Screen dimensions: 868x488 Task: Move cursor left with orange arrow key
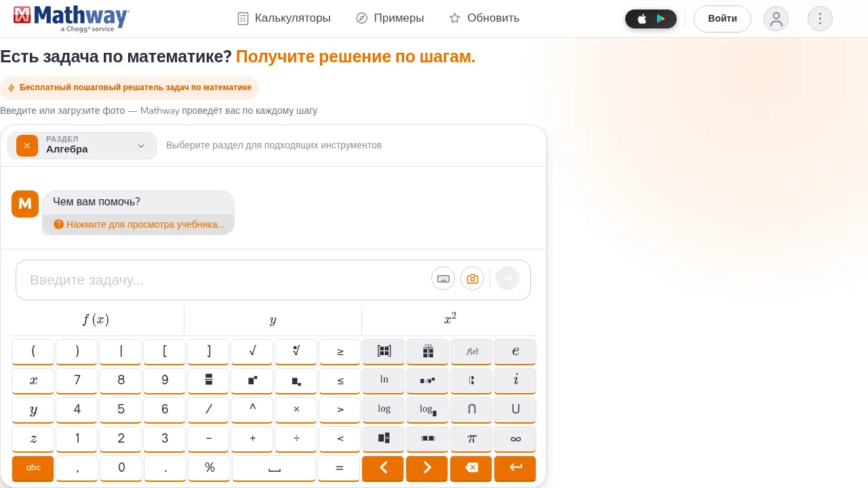(384, 468)
